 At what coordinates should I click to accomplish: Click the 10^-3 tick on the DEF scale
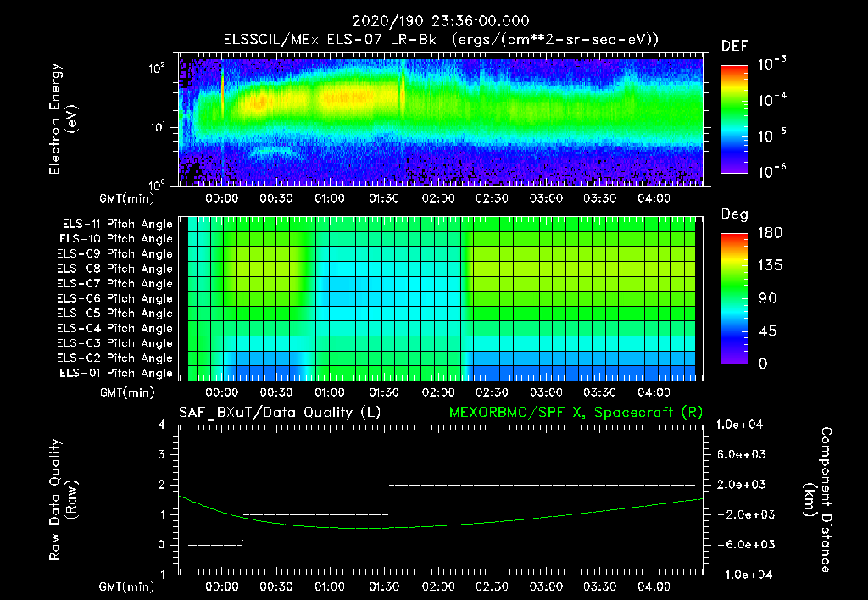tap(771, 64)
